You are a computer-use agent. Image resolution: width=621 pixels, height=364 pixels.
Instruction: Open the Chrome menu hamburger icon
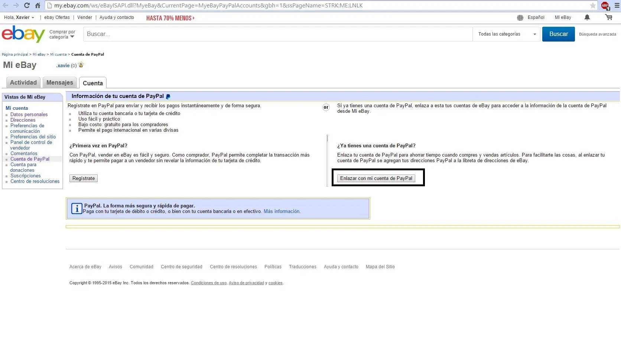(x=617, y=6)
